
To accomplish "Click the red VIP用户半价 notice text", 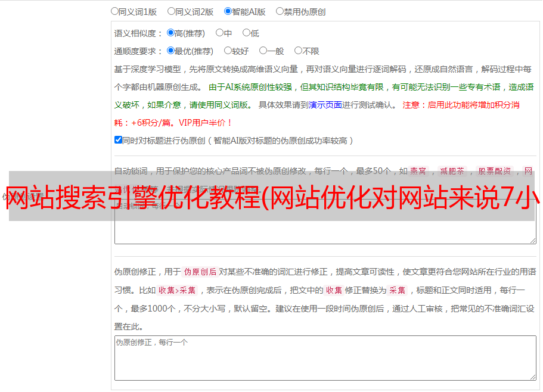I will coord(205,123).
